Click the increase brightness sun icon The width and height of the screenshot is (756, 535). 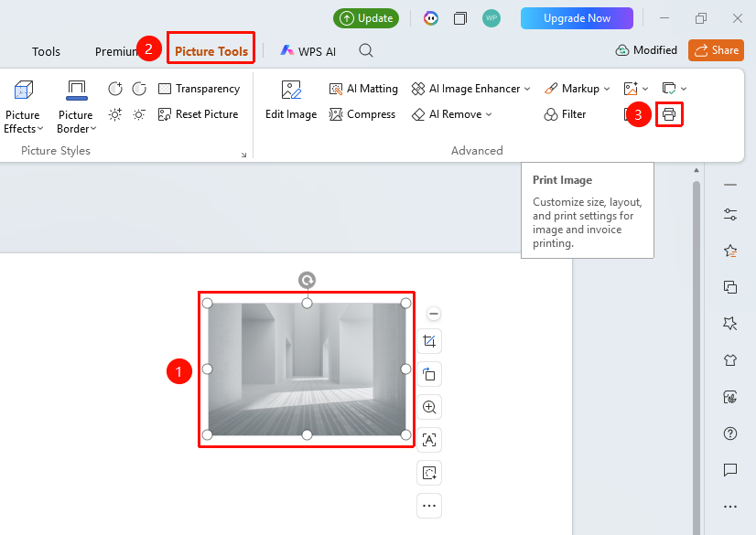(114, 114)
